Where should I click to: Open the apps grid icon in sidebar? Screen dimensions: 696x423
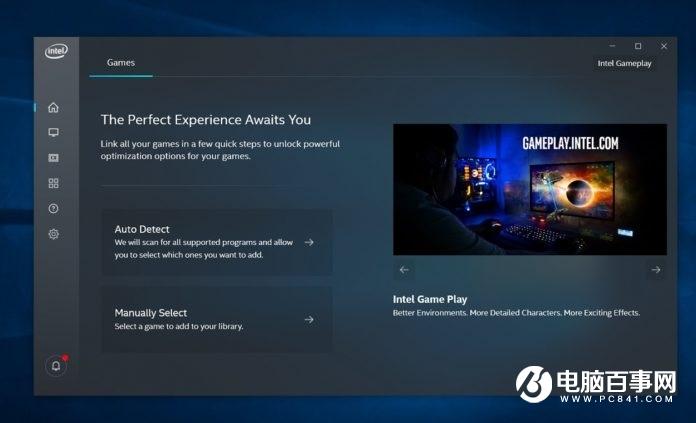pos(53,183)
